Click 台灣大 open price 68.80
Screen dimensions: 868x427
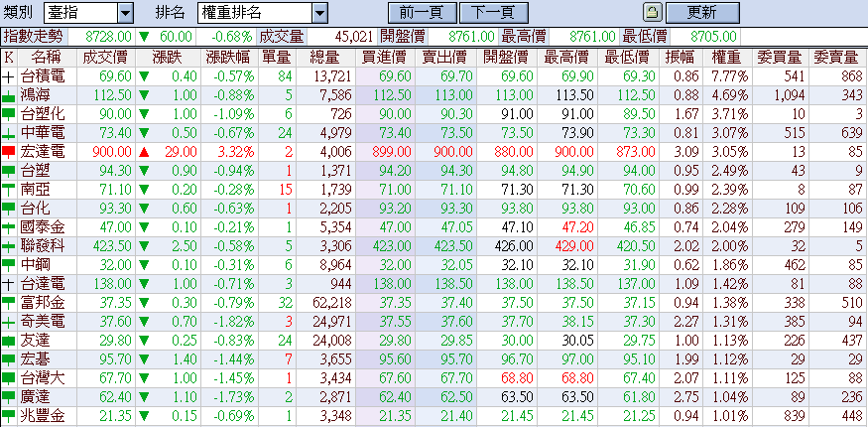pyautogui.click(x=517, y=378)
